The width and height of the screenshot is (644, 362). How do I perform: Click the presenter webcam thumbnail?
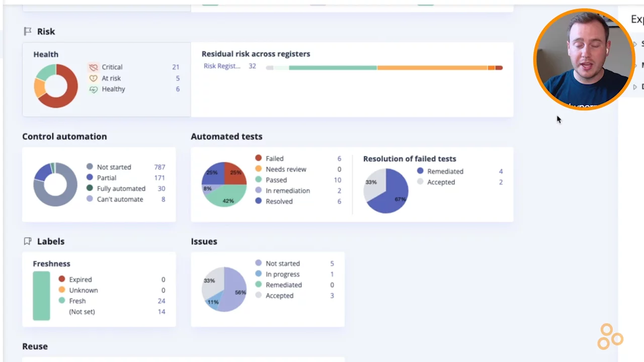(x=584, y=59)
